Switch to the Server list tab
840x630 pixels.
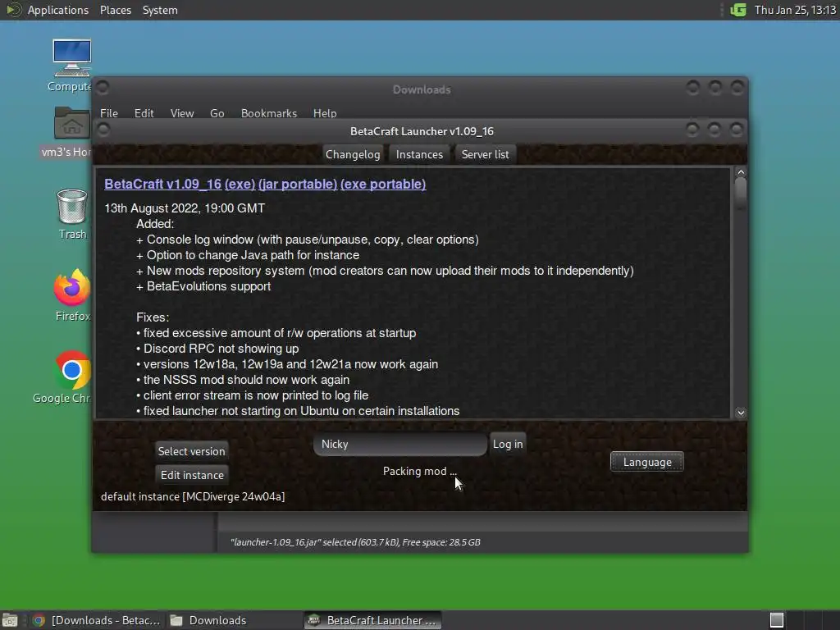[485, 154]
